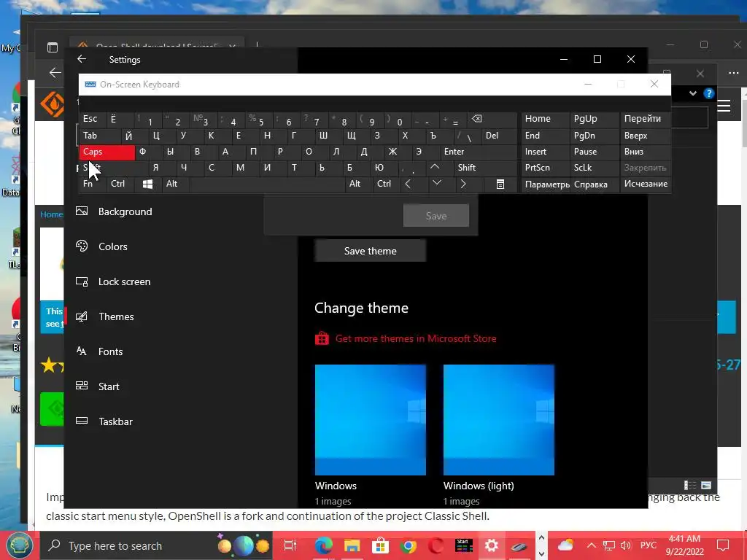The width and height of the screenshot is (747, 560).
Task: Click the greyed Save button
Action: (436, 216)
